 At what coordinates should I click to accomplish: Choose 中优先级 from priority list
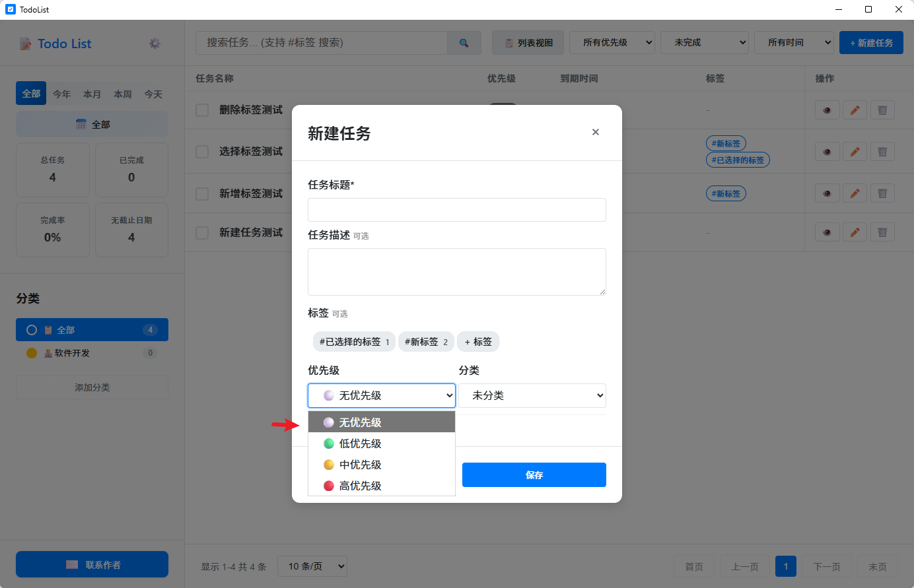coord(382,465)
